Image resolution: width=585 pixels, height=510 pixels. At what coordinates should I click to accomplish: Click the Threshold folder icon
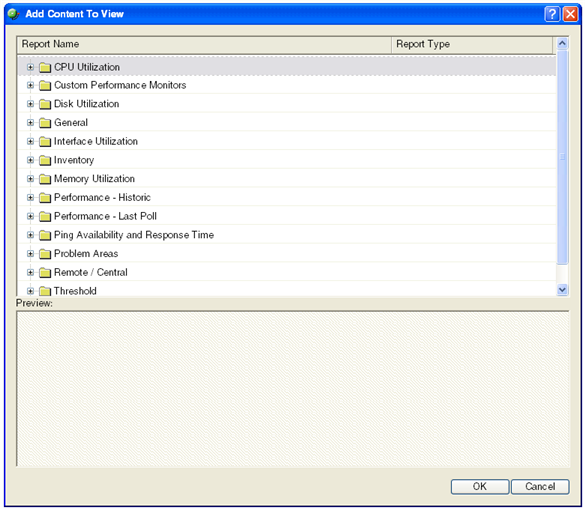coord(45,291)
